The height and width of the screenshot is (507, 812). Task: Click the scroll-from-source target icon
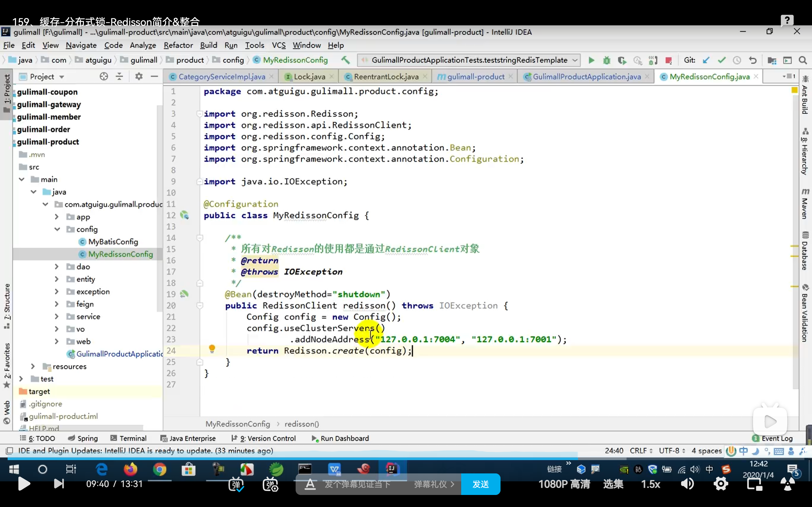pos(104,76)
